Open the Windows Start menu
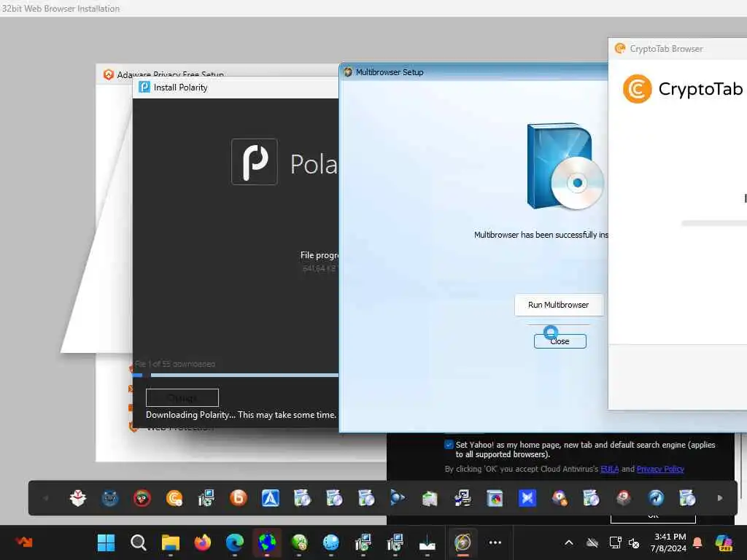This screenshot has height=560, width=747. [107, 542]
